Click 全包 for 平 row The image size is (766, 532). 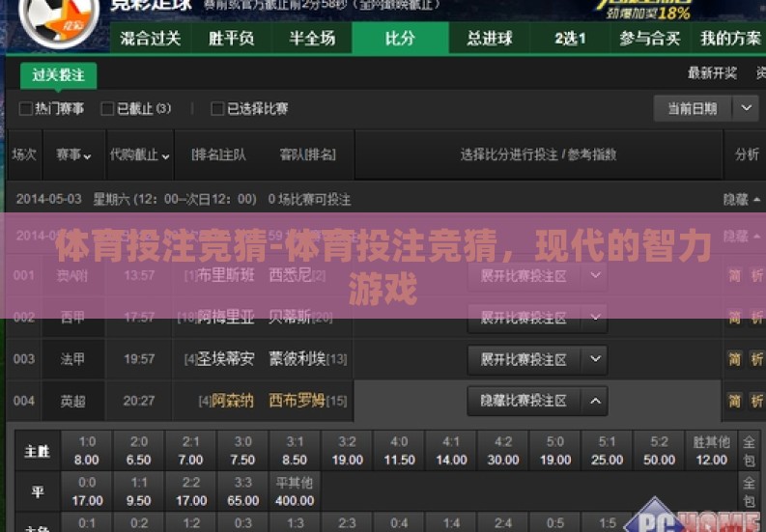coord(749,491)
